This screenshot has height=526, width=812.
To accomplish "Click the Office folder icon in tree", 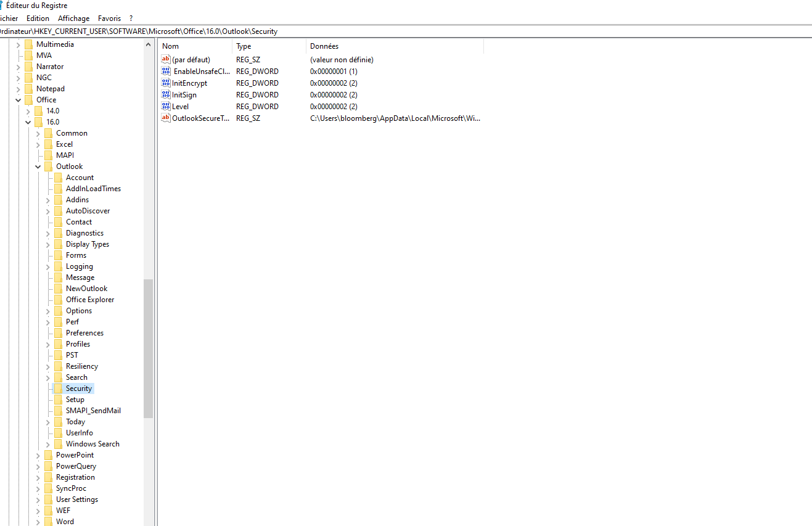I will 28,100.
